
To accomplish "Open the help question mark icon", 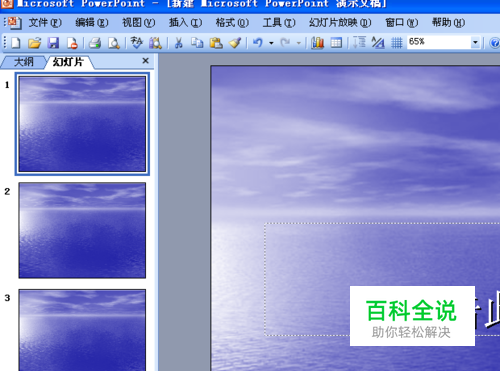I will 495,43.
